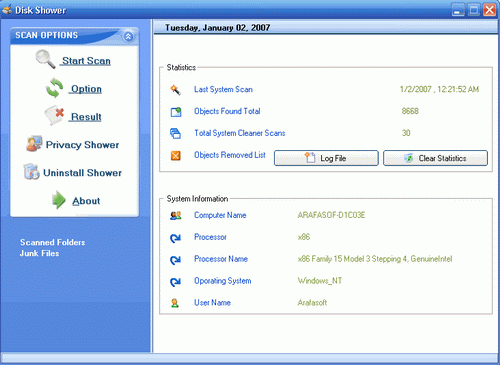The height and width of the screenshot is (365, 500).
Task: Click the Scanned Folders label
Action: pyautogui.click(x=52, y=242)
